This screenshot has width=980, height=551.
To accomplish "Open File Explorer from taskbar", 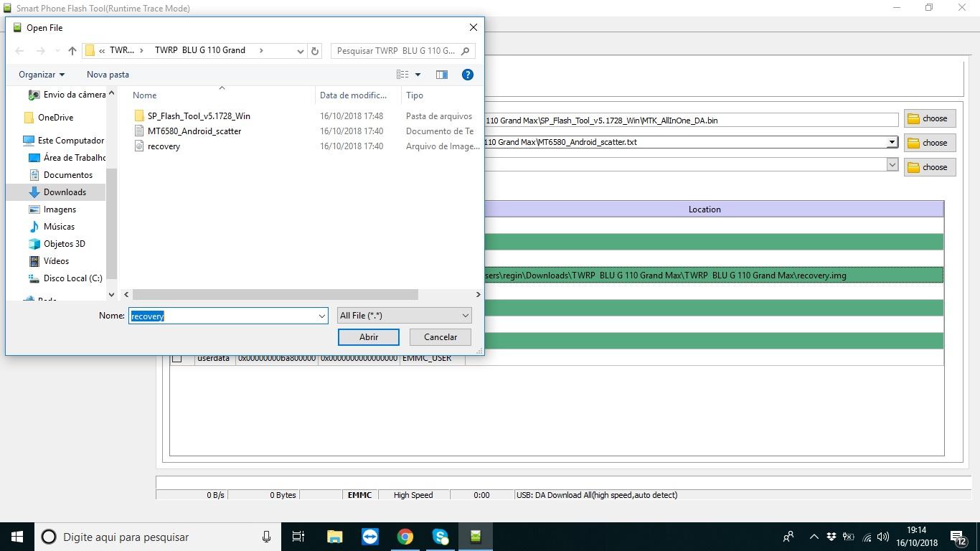I will coord(334,537).
